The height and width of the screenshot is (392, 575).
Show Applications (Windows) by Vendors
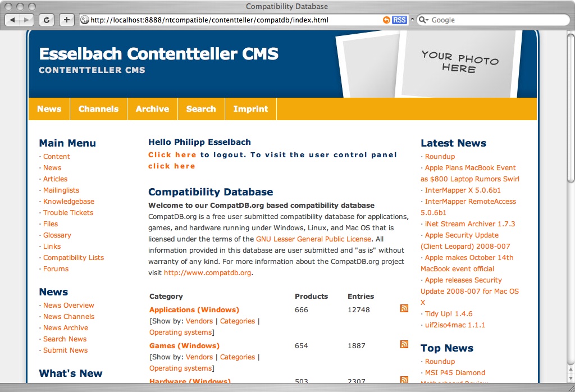(199, 321)
